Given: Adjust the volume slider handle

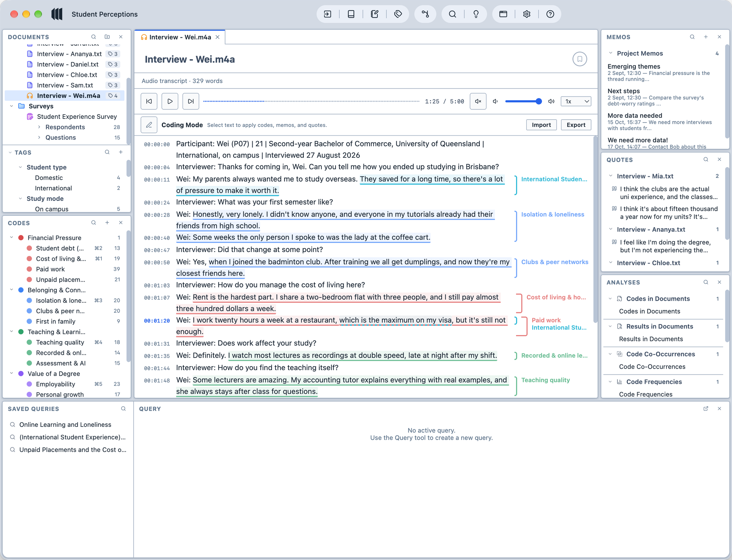Looking at the screenshot, I should tap(538, 101).
